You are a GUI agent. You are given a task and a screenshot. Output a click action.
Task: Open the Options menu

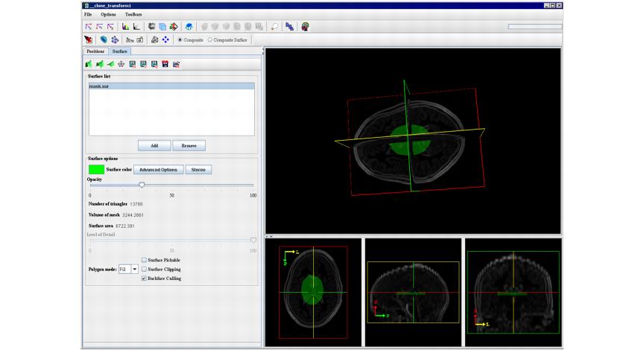click(x=108, y=14)
